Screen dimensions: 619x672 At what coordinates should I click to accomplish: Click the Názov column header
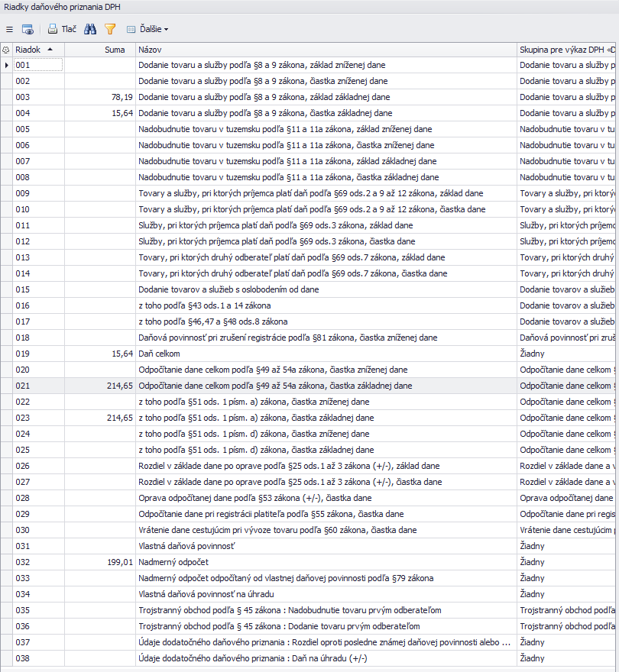(150, 49)
